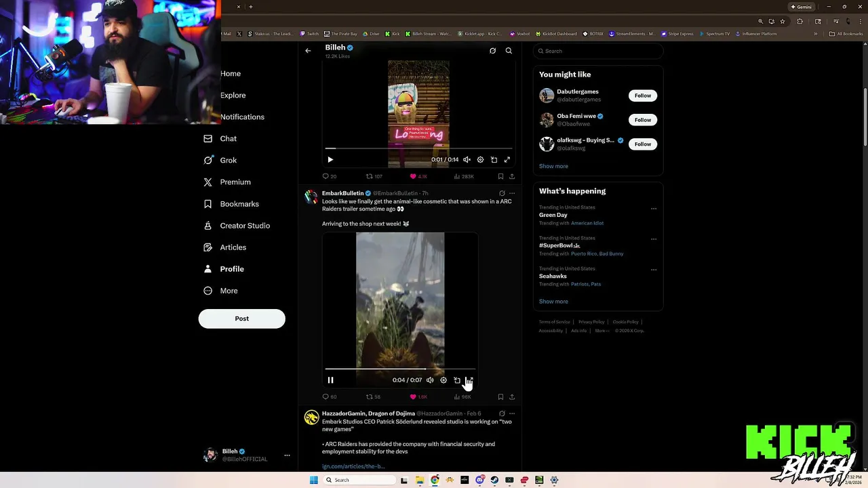
Task: Reply to the post with 20 comments
Action: tap(330, 176)
